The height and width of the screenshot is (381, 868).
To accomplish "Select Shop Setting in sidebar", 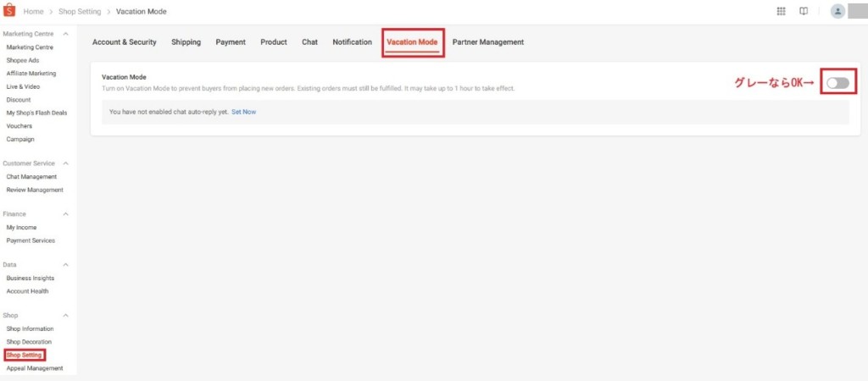I will (24, 355).
